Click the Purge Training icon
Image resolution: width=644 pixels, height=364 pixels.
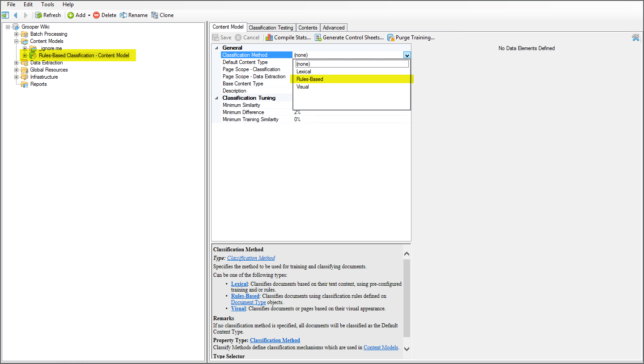[x=391, y=38]
